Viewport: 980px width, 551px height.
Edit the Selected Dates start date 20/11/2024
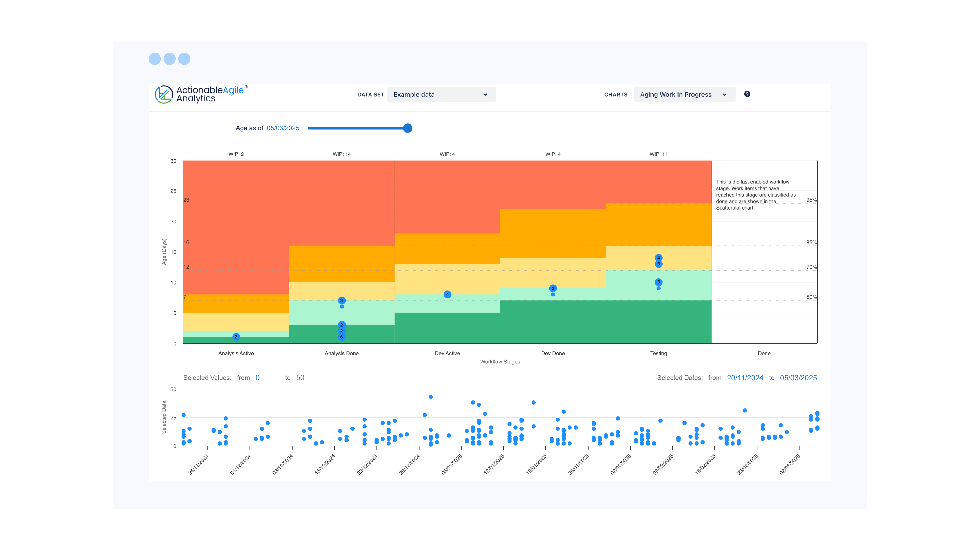745,378
